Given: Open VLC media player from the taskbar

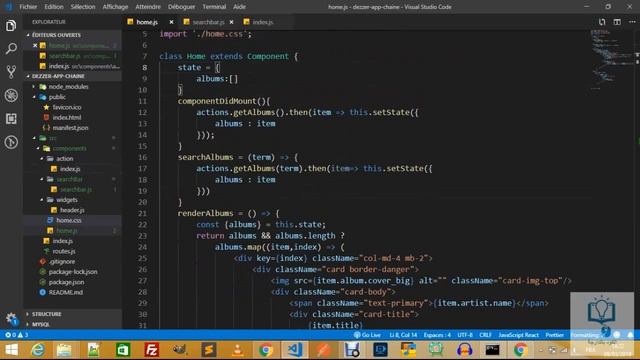Looking at the screenshot, I should tap(237, 350).
